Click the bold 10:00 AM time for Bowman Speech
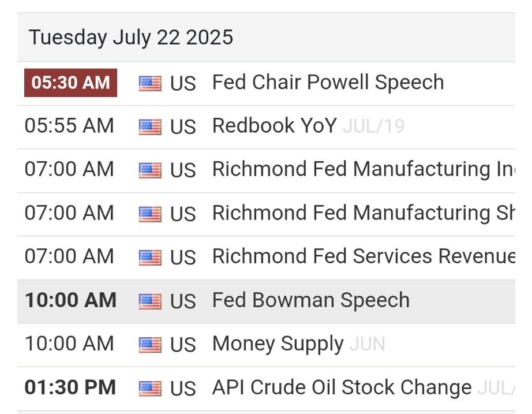Image resolution: width=532 pixels, height=414 pixels. (x=70, y=300)
